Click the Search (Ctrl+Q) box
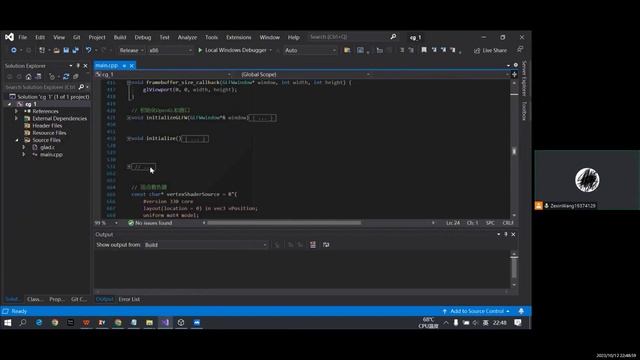 coord(352,37)
